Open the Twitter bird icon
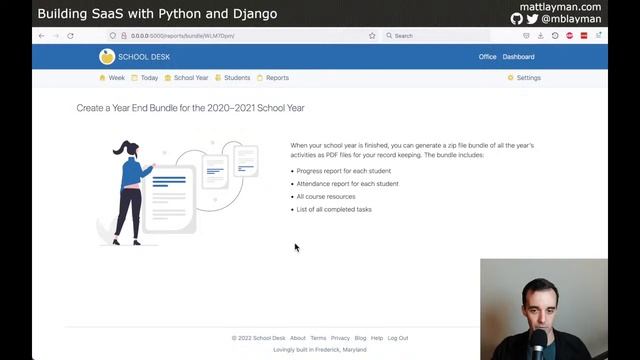This screenshot has width=640, height=360. [x=532, y=19]
